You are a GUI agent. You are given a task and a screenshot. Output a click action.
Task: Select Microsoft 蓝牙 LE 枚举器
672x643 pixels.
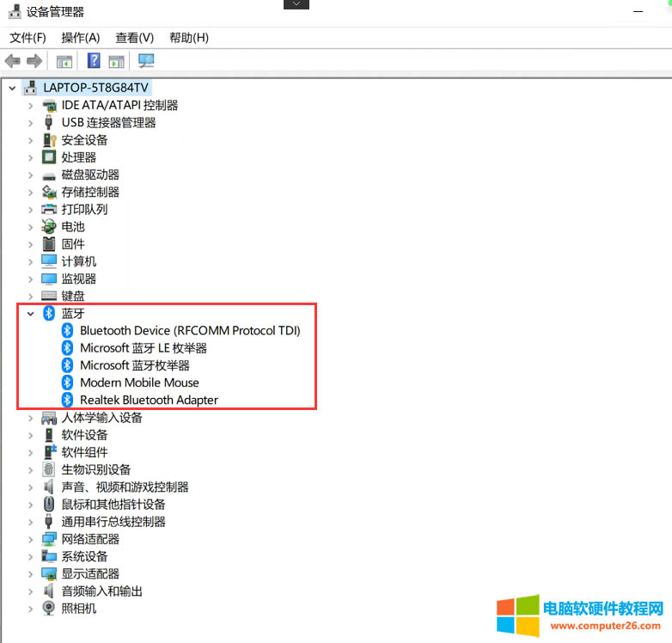[x=144, y=348]
